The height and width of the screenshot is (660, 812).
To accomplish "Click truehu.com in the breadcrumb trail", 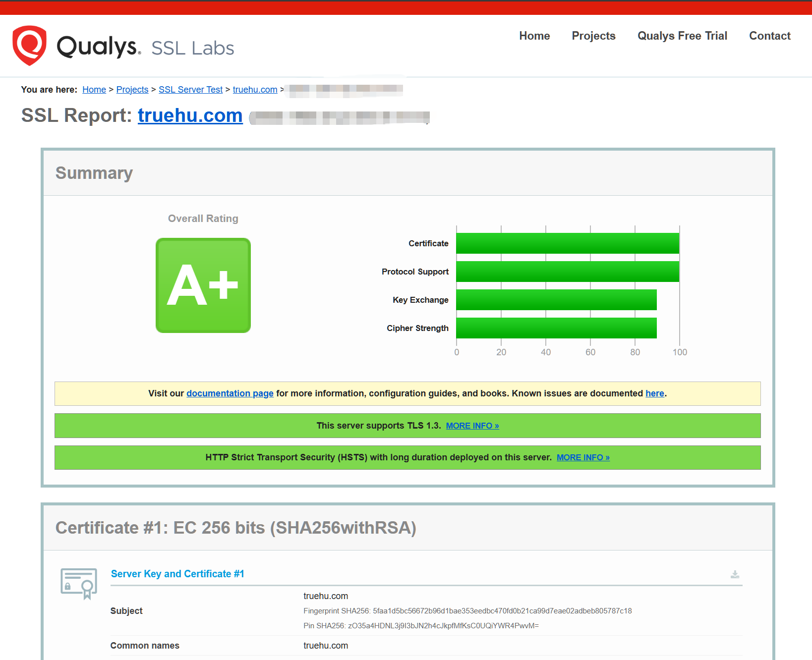I will pyautogui.click(x=255, y=90).
